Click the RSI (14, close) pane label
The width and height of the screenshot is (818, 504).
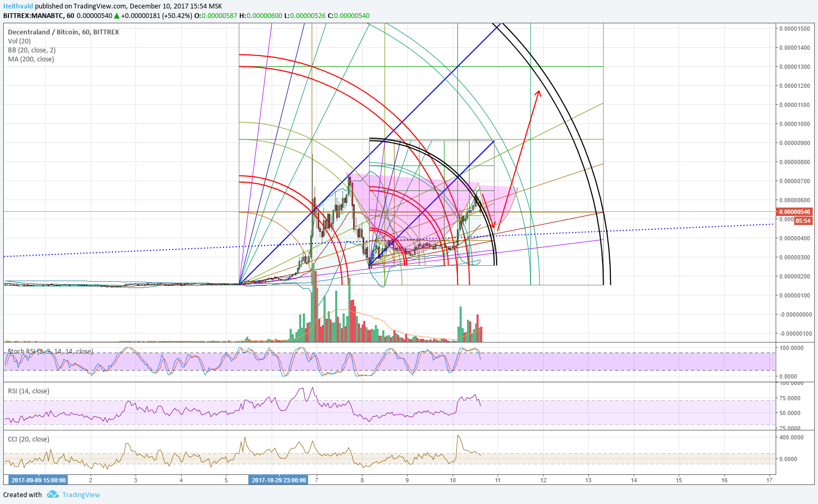(29, 391)
